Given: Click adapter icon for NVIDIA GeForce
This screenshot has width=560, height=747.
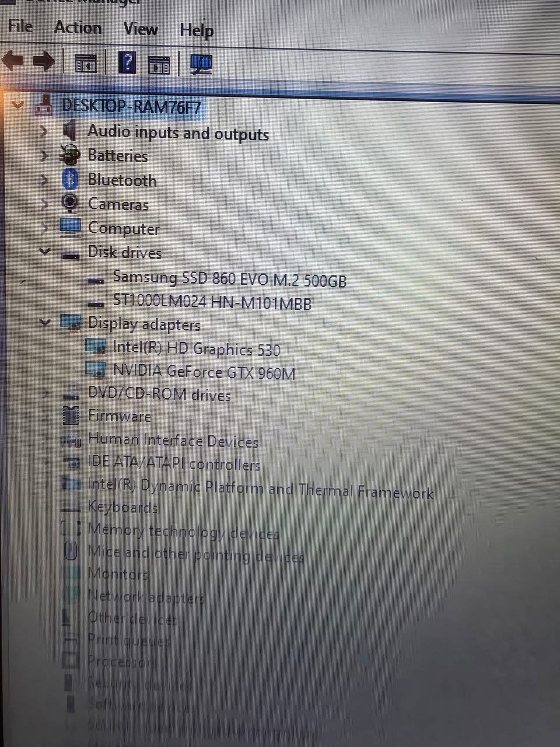Looking at the screenshot, I should click(x=96, y=369).
